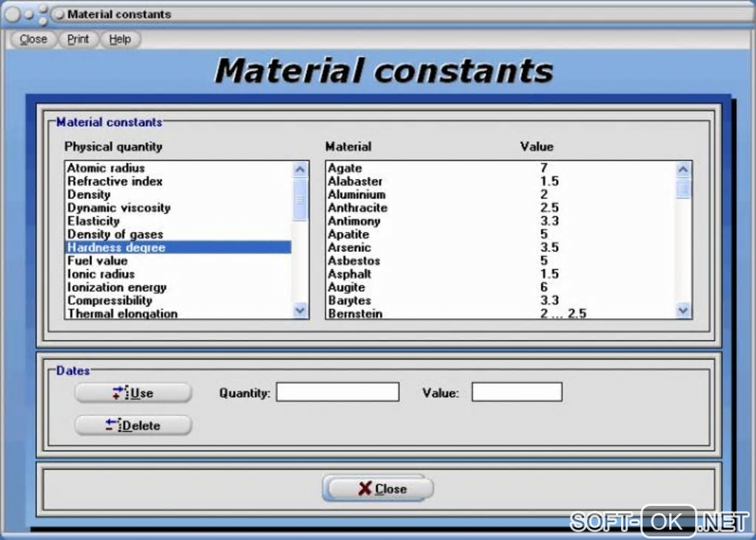Click scroll down arrow in Material list
This screenshot has width=756, height=540.
click(683, 310)
